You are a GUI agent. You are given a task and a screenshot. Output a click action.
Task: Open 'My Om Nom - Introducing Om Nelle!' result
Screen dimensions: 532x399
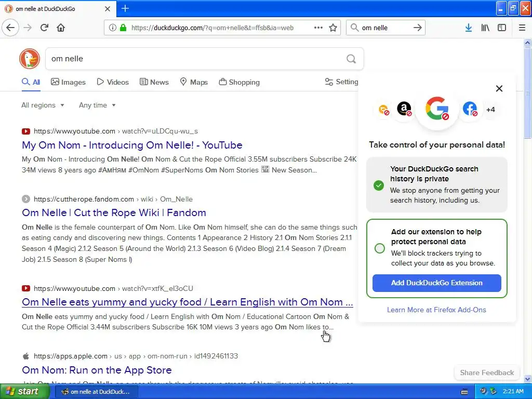(x=132, y=145)
